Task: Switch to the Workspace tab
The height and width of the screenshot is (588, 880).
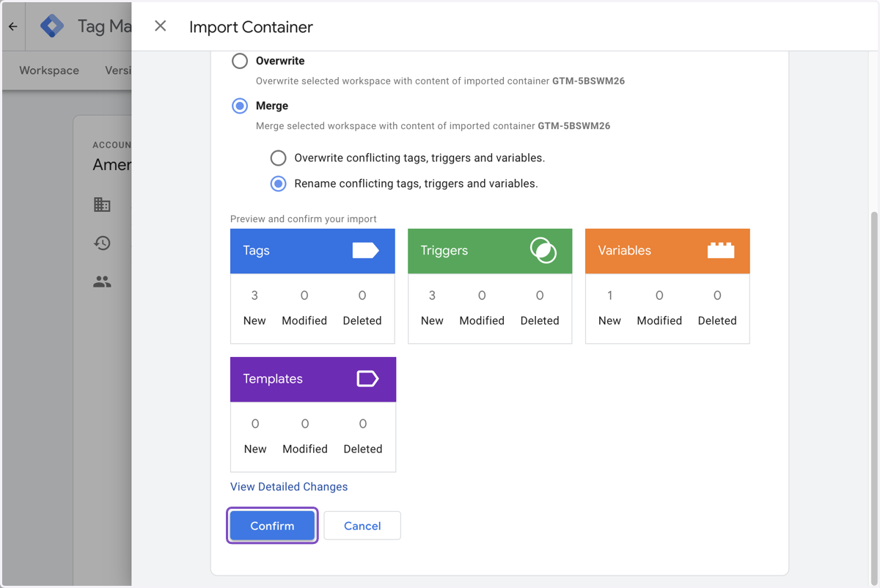Action: [49, 70]
